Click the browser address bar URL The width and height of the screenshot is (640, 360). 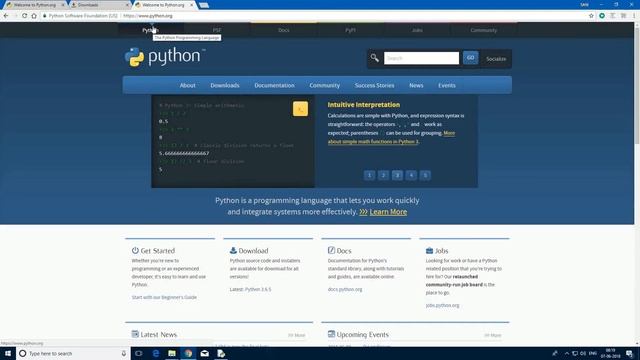pos(148,16)
